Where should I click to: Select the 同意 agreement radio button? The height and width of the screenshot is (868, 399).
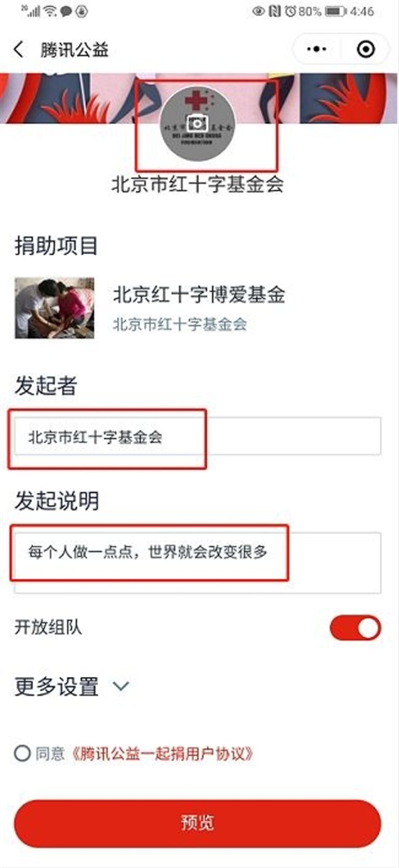[x=22, y=753]
